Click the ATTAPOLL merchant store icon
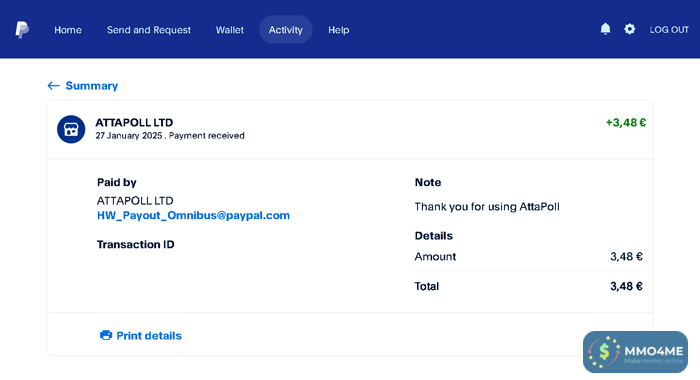This screenshot has height=380, width=700. pos(71,129)
